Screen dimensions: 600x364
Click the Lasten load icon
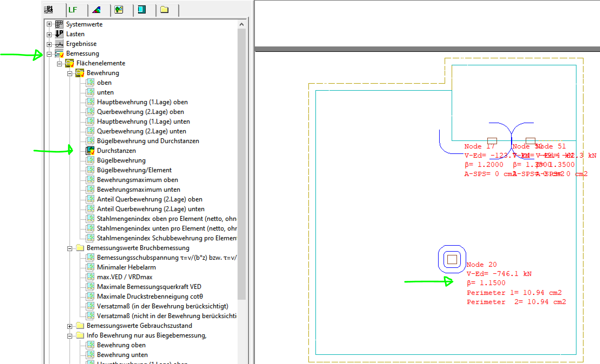pyautogui.click(x=59, y=34)
